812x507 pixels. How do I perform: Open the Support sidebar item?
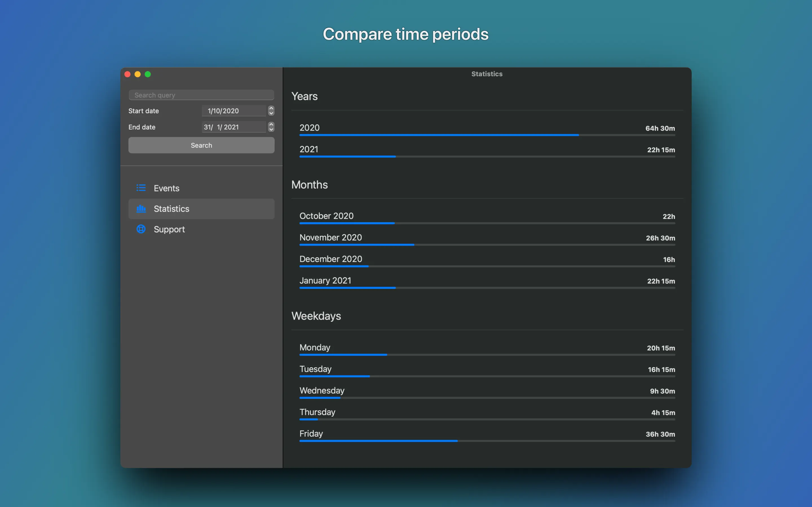(x=169, y=229)
